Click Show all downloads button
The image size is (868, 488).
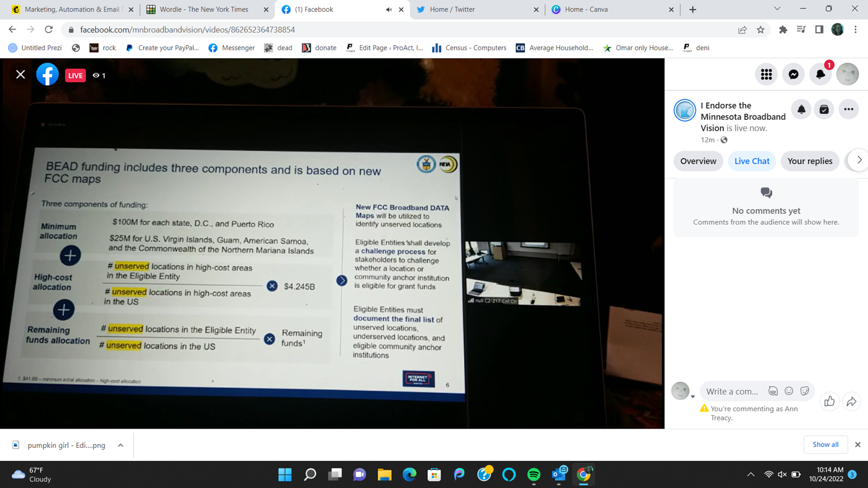[825, 445]
